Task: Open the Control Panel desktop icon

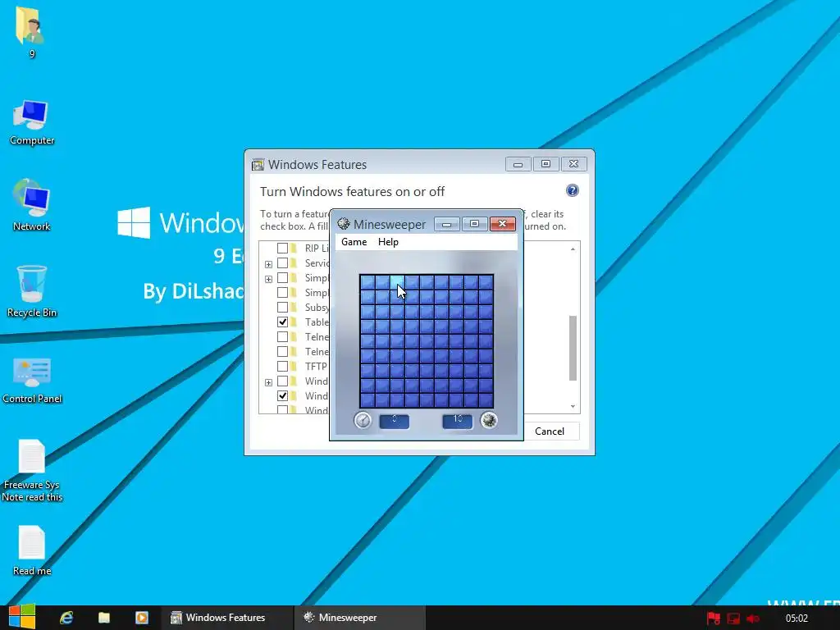Action: [32, 380]
